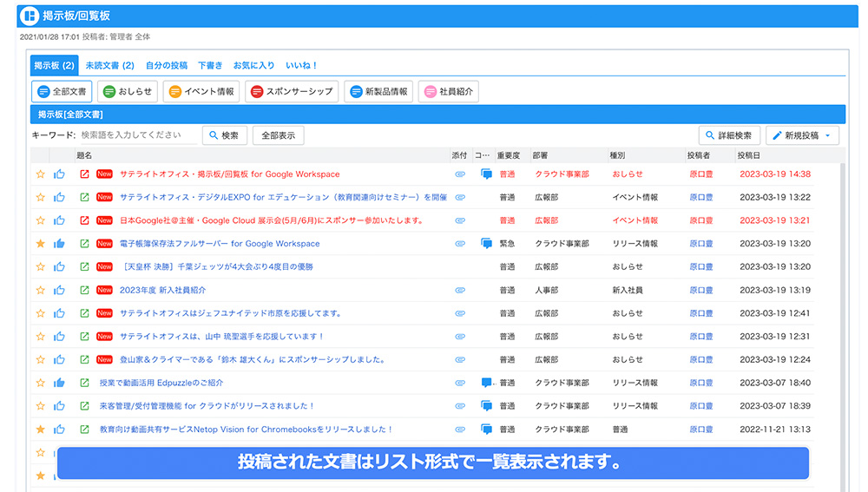This screenshot has height=492, width=868.
Task: Click comment icon on Edpuzzleのご紹介 row
Action: (487, 383)
